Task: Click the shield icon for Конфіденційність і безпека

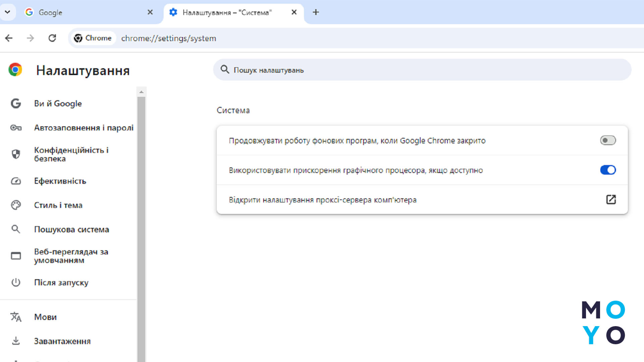Action: click(16, 154)
